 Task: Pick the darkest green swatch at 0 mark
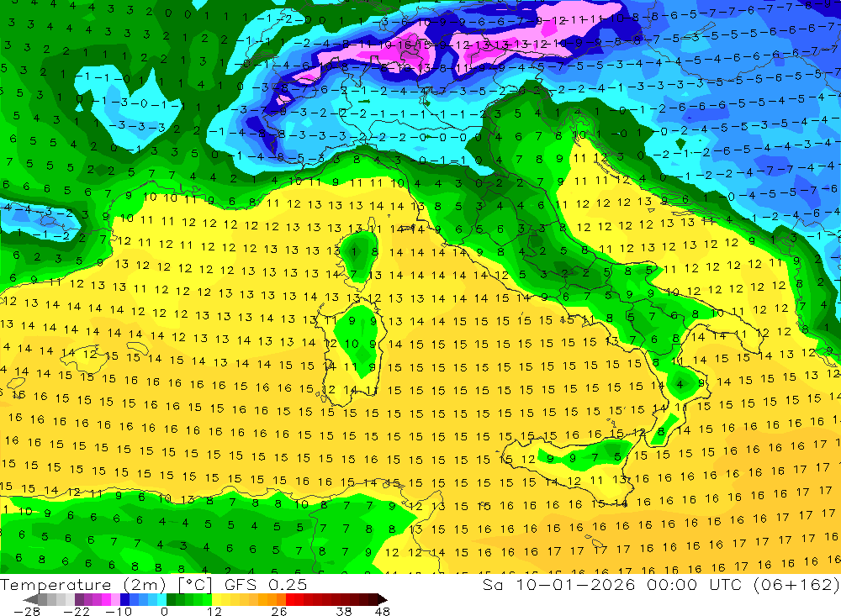click(171, 599)
